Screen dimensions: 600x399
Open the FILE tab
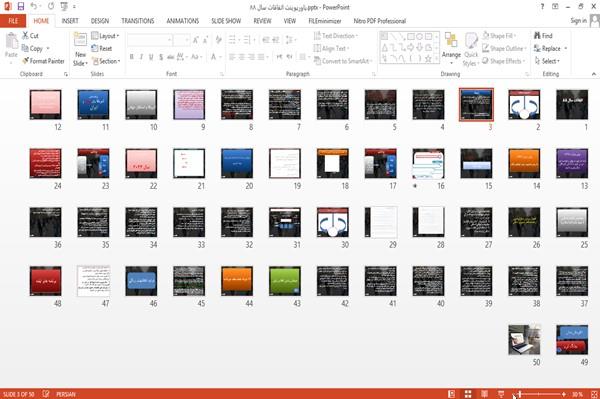point(13,21)
